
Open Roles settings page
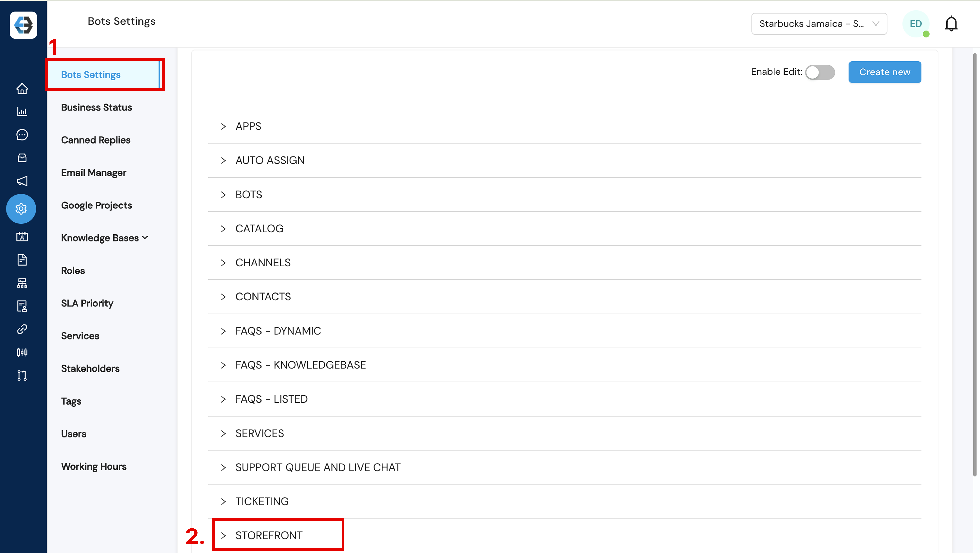pos(73,270)
